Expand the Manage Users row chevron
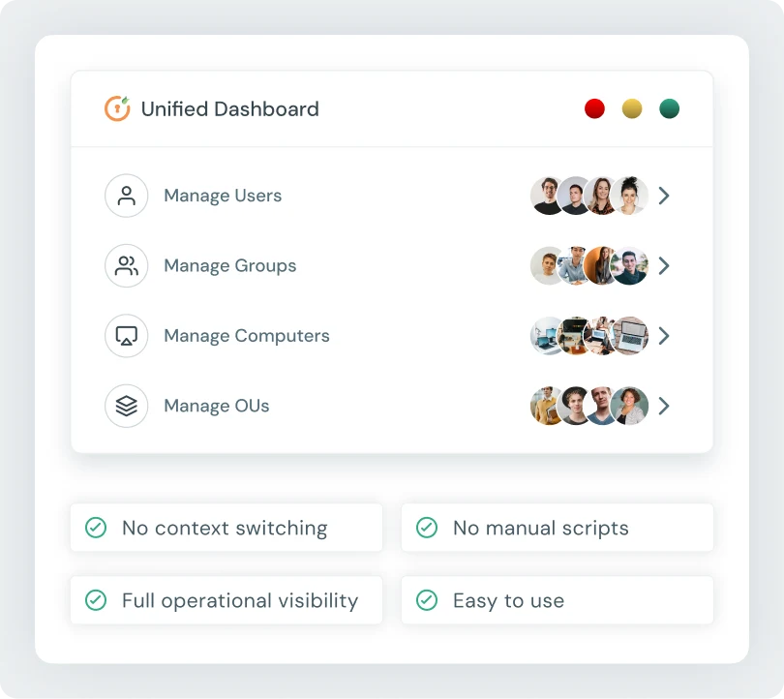784x699 pixels. click(664, 196)
